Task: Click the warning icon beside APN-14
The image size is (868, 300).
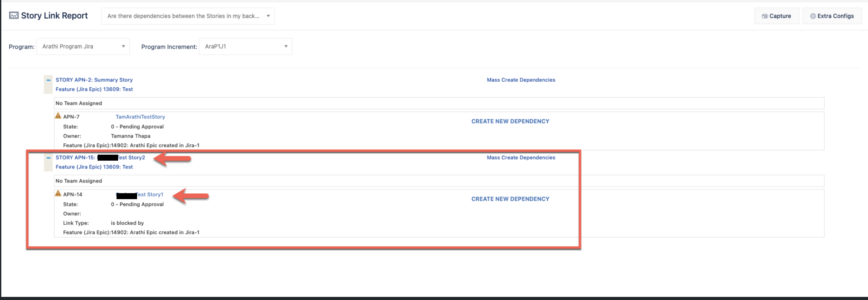Action: click(58, 193)
